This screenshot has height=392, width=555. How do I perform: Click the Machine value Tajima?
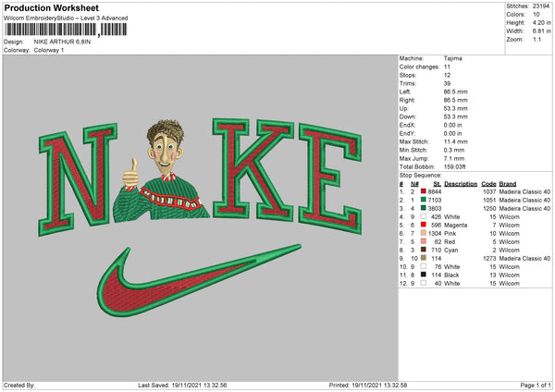[452, 58]
